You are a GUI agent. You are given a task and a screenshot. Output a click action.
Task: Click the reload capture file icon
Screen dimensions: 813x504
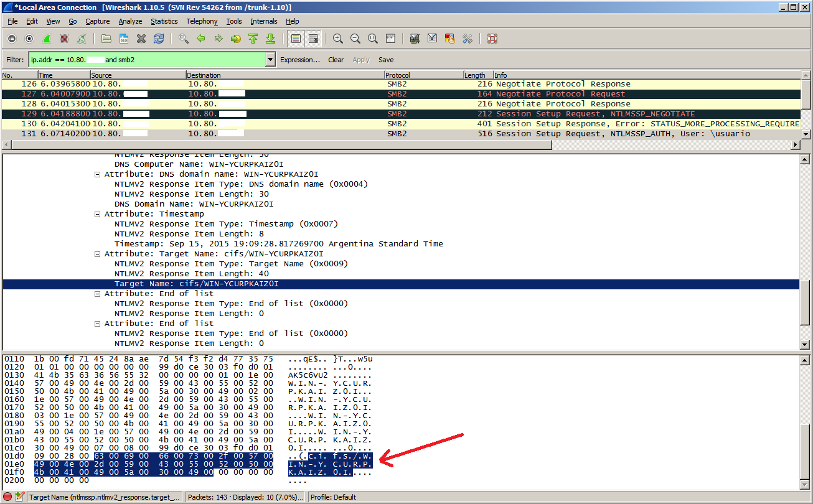[159, 39]
